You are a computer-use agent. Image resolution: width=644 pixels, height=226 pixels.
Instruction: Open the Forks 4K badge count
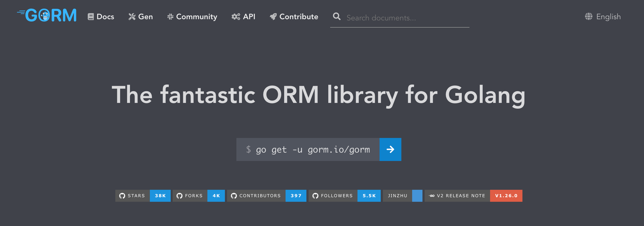pos(216,196)
